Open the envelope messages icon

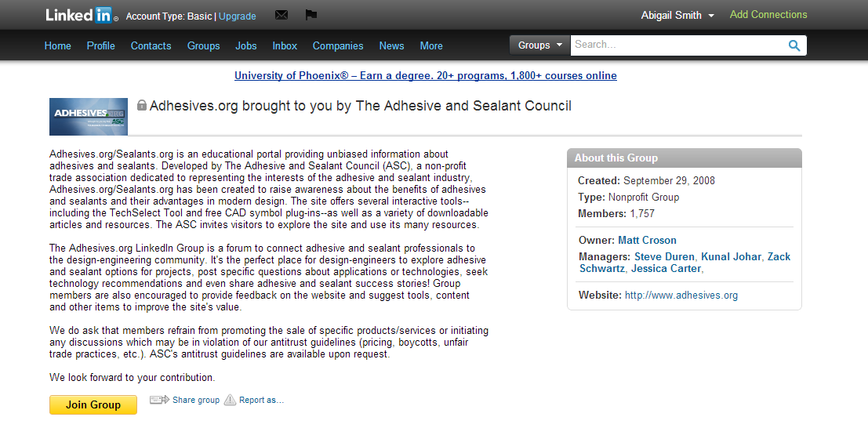(x=281, y=15)
